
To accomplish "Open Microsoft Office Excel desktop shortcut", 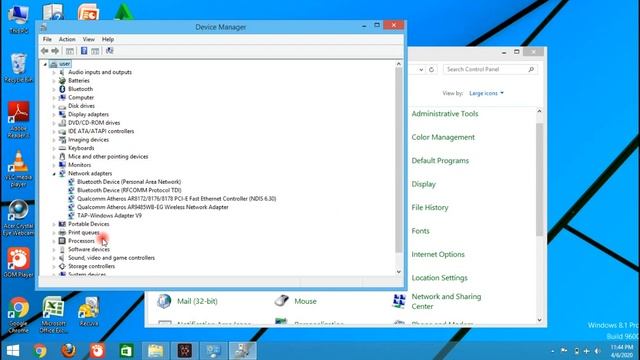I will coord(53,315).
